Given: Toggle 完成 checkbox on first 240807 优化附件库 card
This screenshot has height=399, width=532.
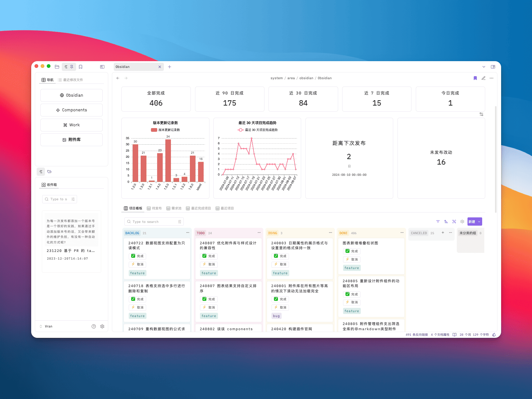Looking at the screenshot, I should (x=204, y=256).
